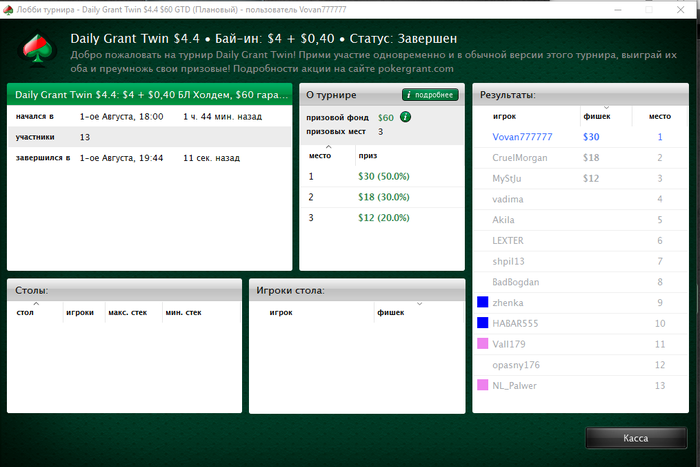
Task: Select player NL_Palwer in results
Action: 580,386
